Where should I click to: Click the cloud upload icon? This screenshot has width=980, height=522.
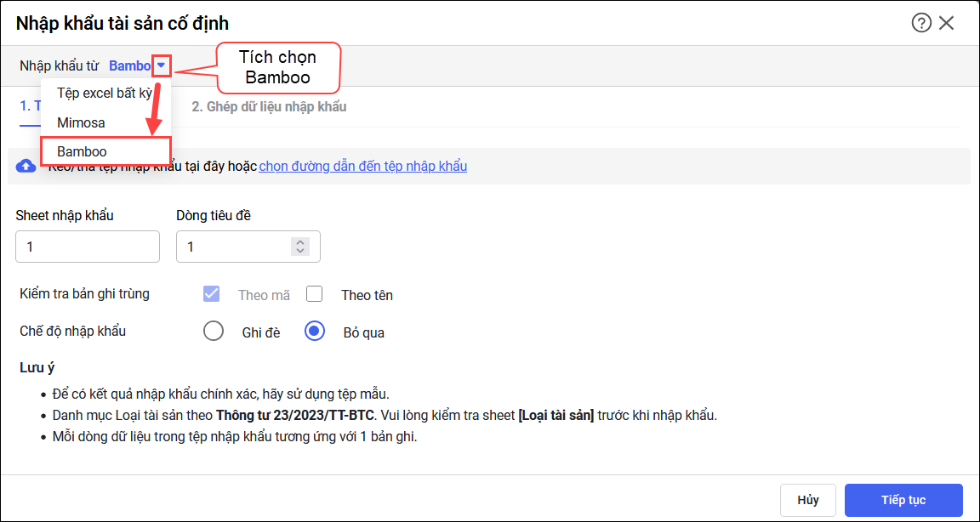[26, 167]
